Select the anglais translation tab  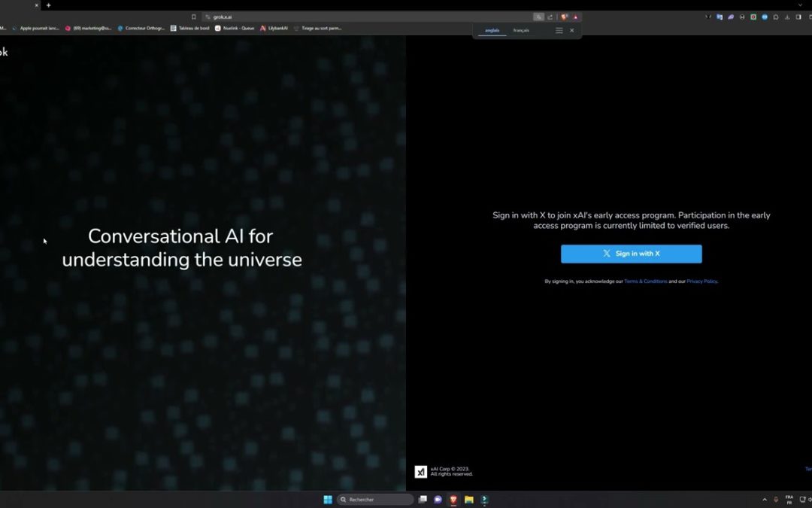coord(492,31)
